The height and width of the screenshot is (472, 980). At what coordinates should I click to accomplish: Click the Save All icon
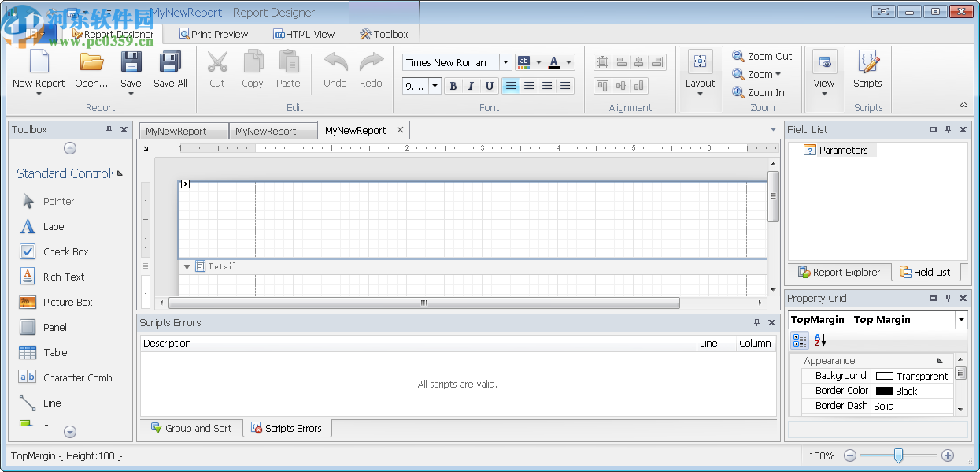[x=170, y=63]
